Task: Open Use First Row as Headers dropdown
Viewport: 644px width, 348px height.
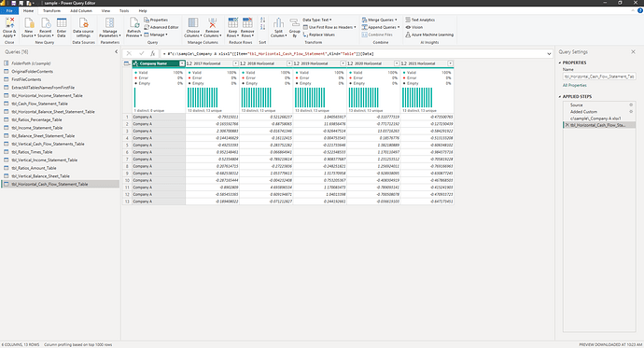Action: [329, 27]
